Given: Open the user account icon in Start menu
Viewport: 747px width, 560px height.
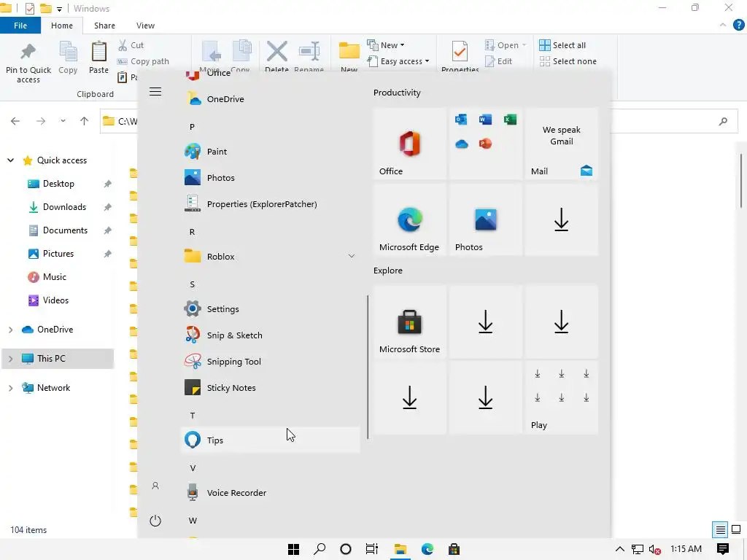Looking at the screenshot, I should pyautogui.click(x=155, y=486).
